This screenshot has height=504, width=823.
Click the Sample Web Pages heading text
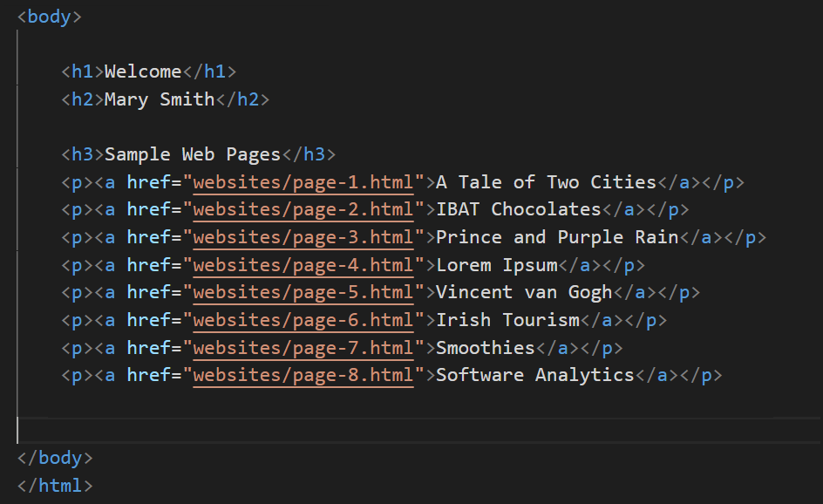tap(193, 154)
